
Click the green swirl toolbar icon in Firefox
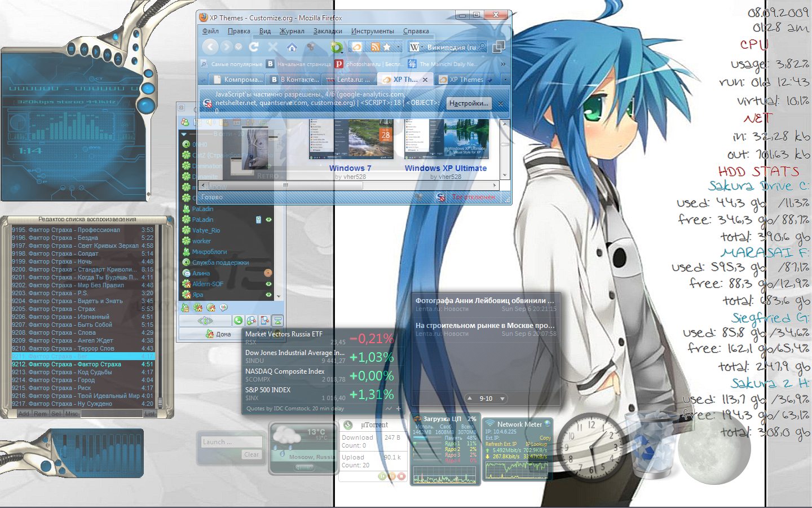[x=337, y=47]
